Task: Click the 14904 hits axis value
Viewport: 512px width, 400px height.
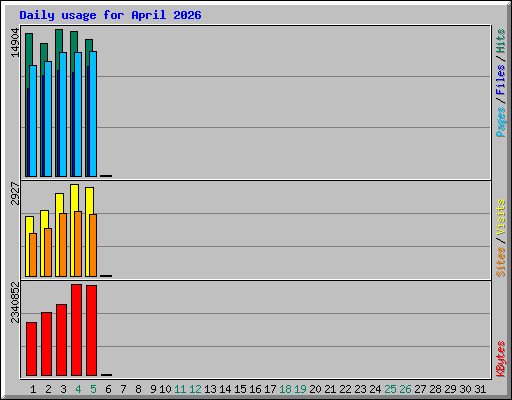Action: 15,43
